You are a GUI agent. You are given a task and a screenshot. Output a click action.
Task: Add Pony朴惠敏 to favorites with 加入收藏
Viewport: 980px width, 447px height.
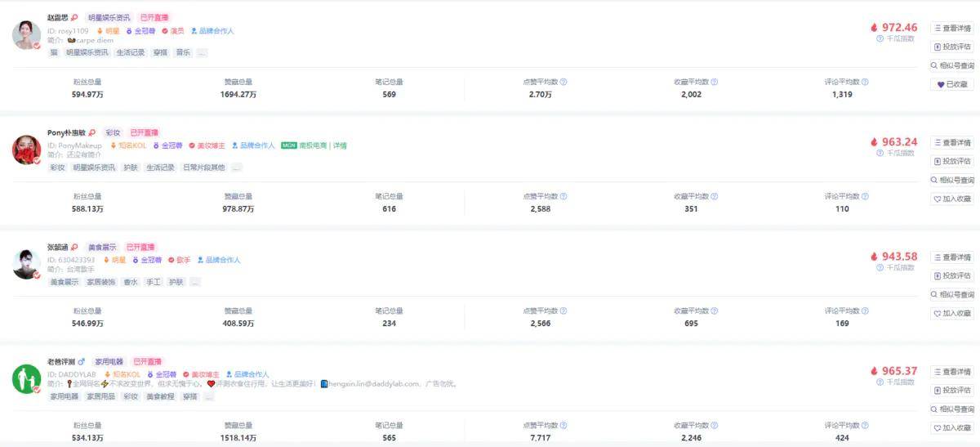tap(951, 199)
